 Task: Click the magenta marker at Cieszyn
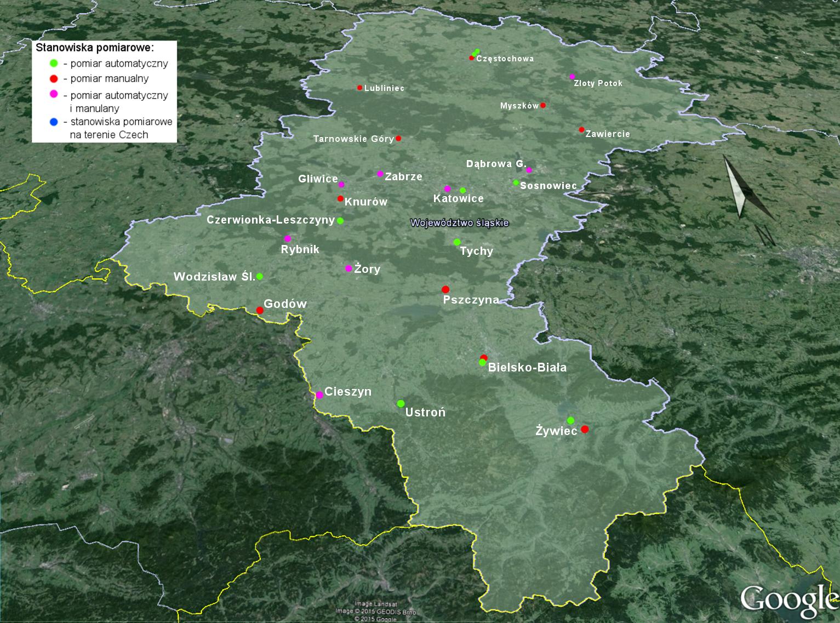click(x=319, y=395)
